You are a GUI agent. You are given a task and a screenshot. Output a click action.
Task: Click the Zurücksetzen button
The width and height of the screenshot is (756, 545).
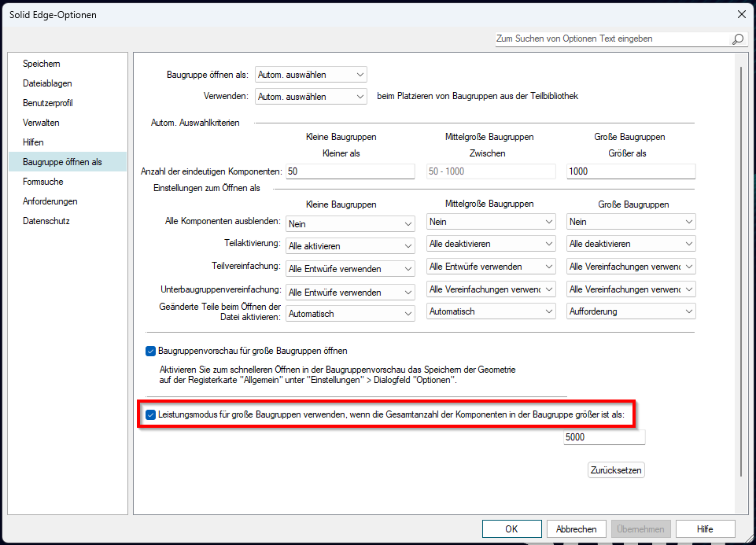tap(616, 470)
